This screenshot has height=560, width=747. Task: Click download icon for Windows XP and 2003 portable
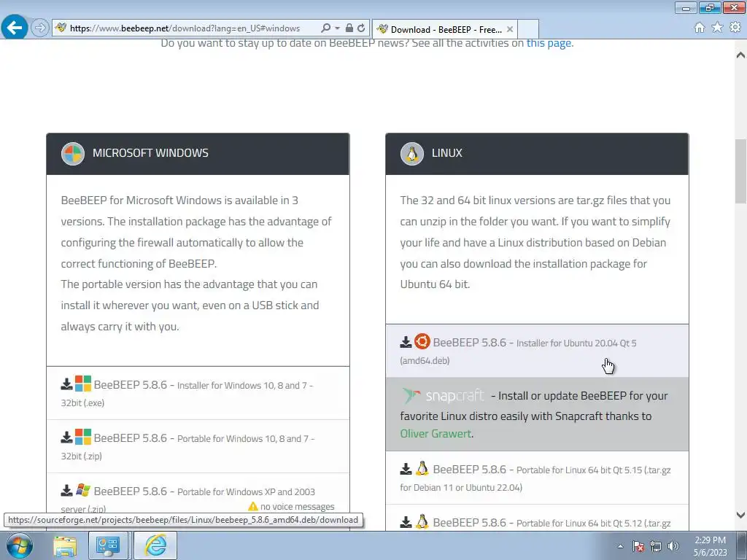(66, 491)
